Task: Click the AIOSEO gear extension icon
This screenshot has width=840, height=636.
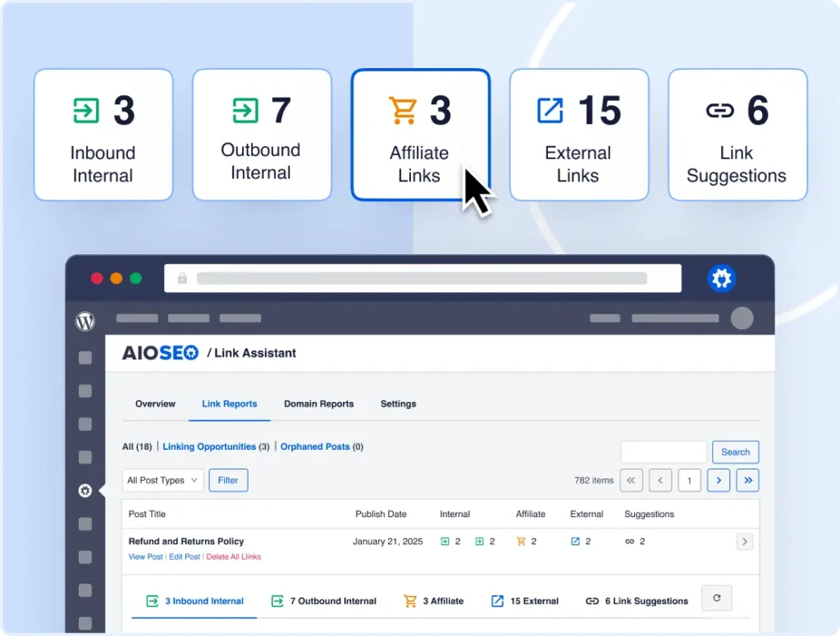Action: (x=722, y=279)
